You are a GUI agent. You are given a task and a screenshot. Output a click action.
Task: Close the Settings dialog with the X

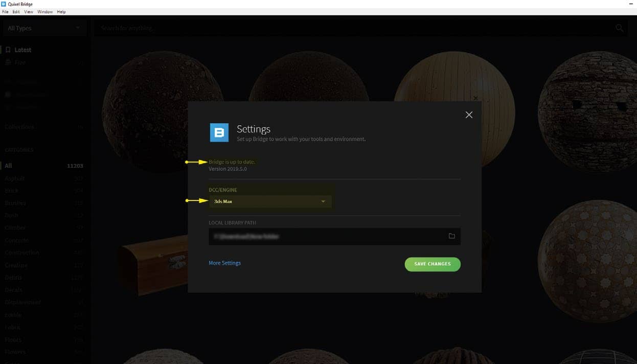(469, 115)
